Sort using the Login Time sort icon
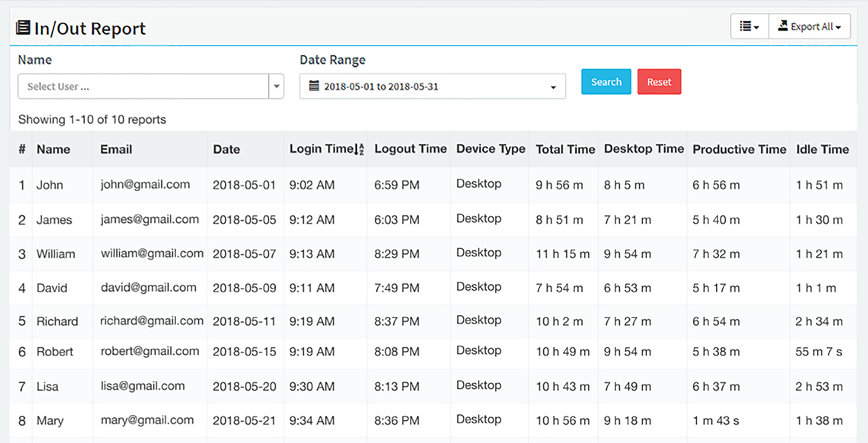The width and height of the screenshot is (868, 443). pyautogui.click(x=359, y=149)
